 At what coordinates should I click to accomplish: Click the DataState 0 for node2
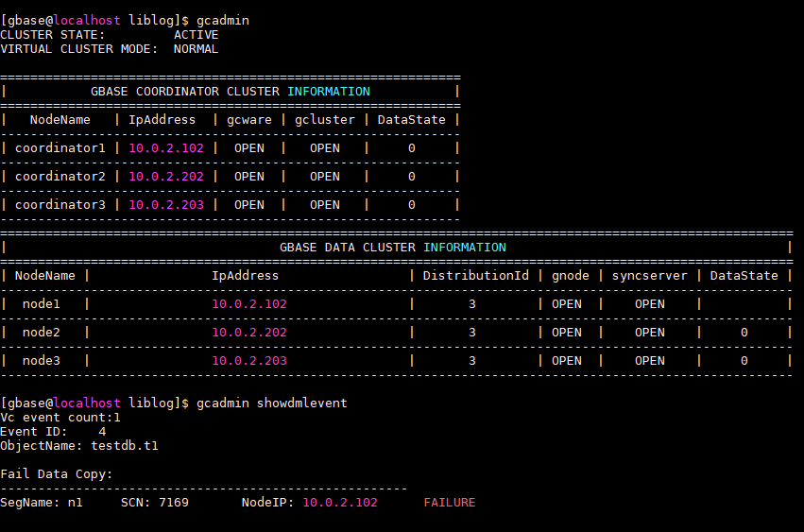click(744, 333)
